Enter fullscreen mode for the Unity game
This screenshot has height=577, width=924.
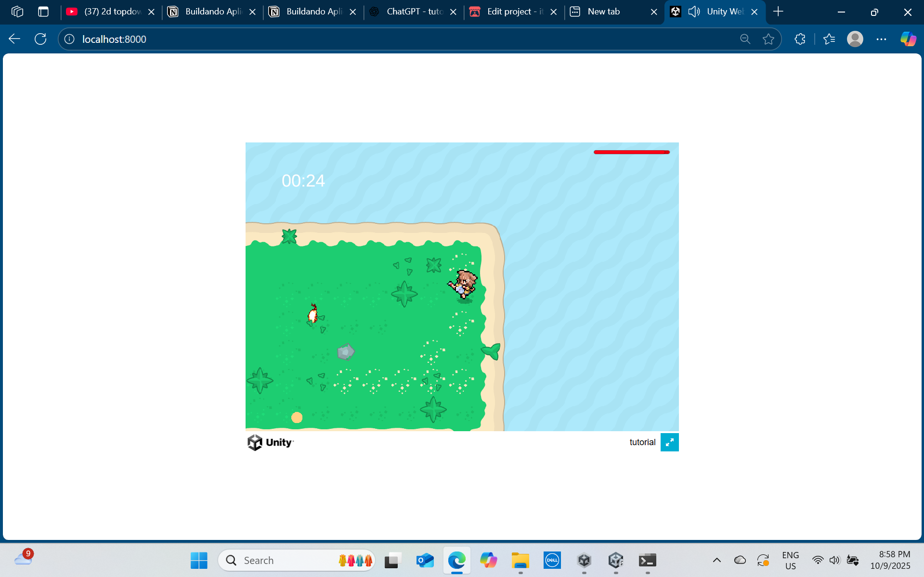click(669, 442)
